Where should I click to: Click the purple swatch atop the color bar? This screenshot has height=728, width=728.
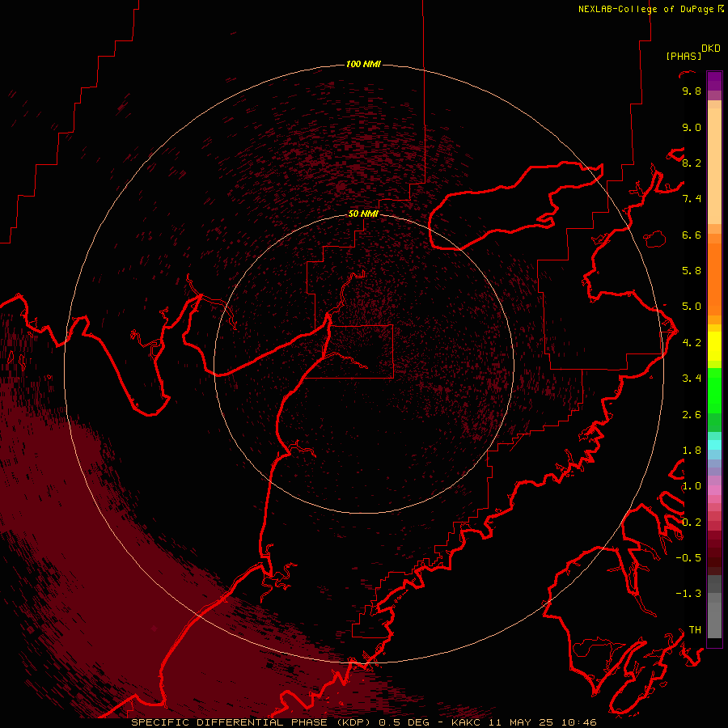(x=714, y=81)
